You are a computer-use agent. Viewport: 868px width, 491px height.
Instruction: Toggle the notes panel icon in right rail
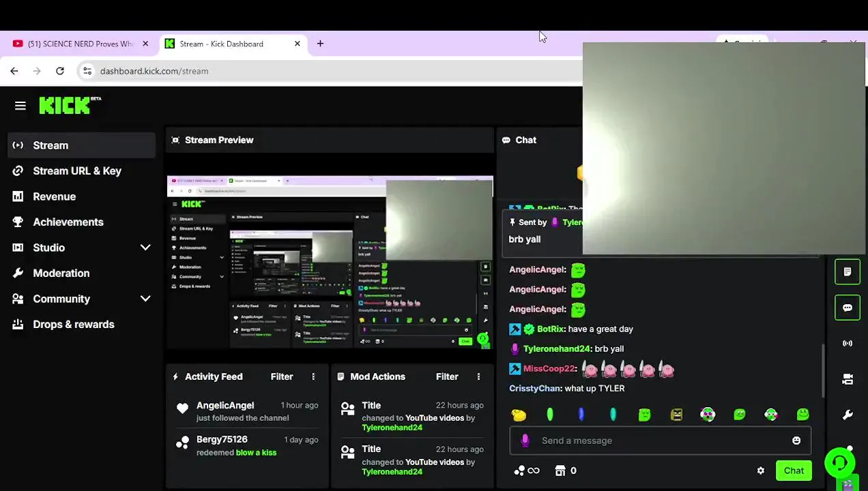[848, 271]
